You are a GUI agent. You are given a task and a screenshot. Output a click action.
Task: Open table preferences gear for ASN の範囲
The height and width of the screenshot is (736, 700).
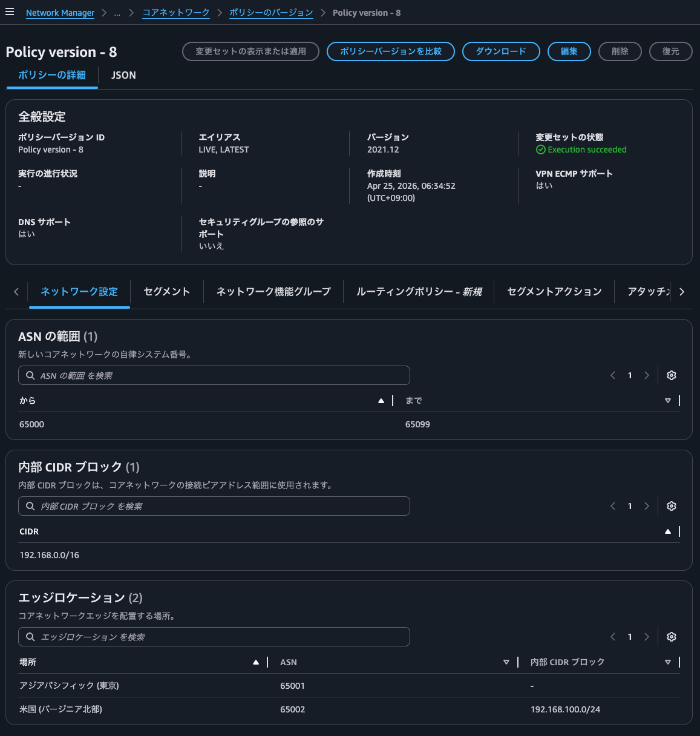(671, 375)
